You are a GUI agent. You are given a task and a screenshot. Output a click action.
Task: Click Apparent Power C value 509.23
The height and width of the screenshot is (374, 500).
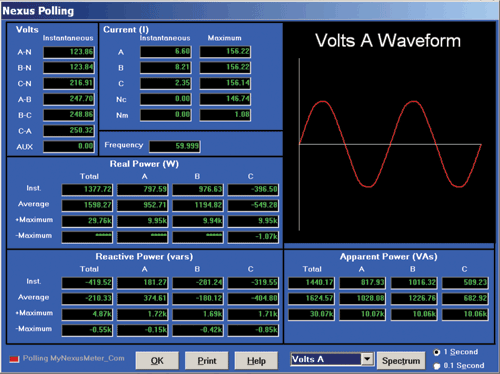coord(465,283)
